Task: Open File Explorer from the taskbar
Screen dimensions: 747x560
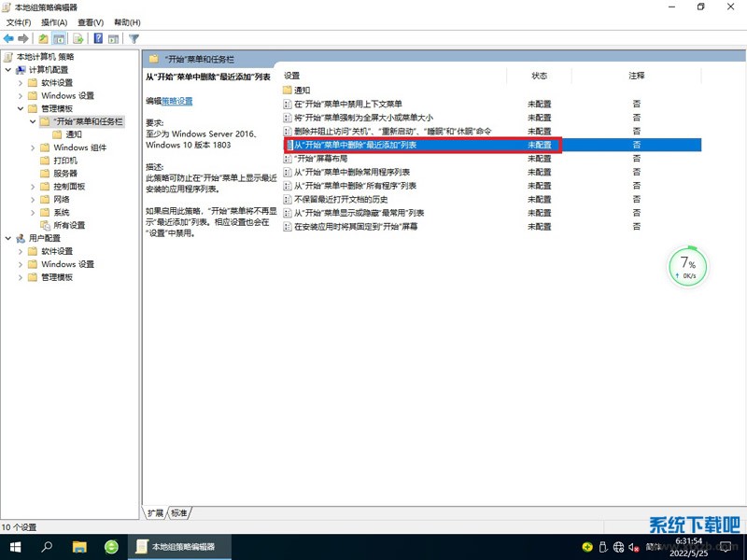Action: click(x=79, y=546)
